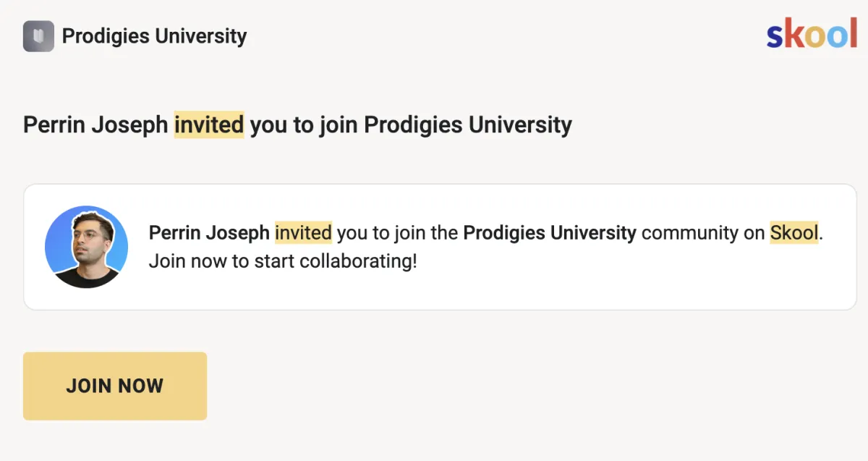Viewport: 868px width, 461px height.
Task: Click the empty white area of the invitation card
Action: (x=506, y=289)
